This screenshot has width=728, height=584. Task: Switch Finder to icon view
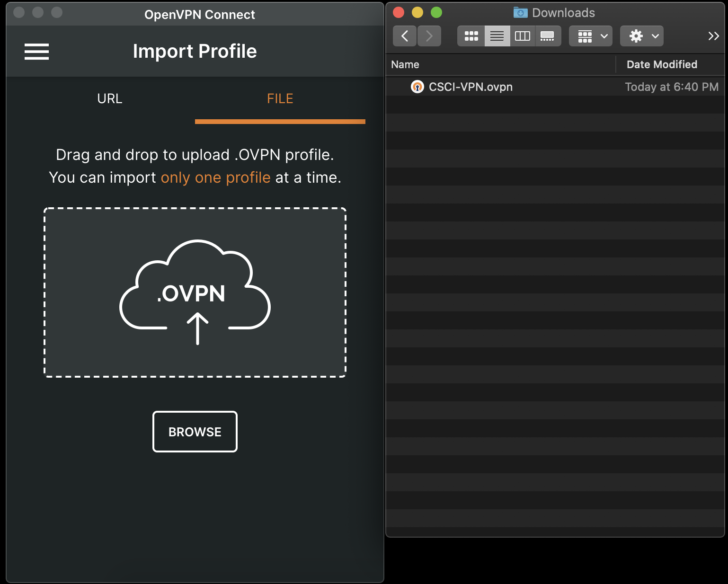tap(471, 36)
